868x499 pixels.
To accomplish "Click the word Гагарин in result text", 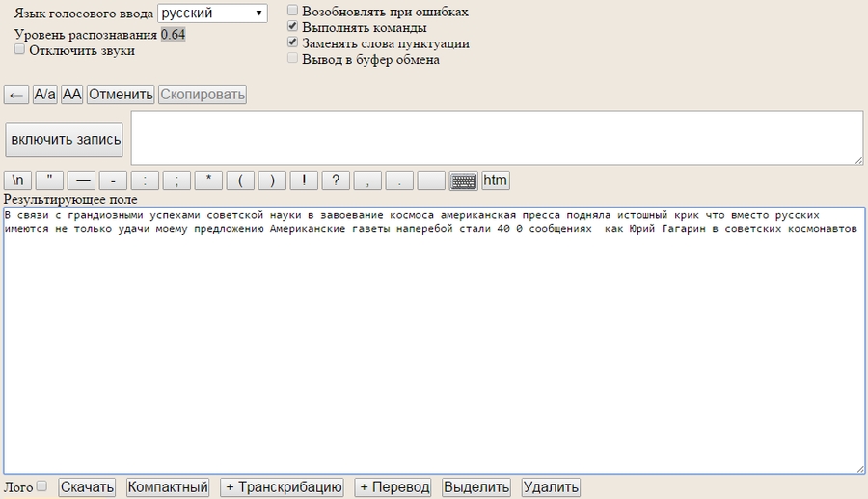I will tap(684, 228).
